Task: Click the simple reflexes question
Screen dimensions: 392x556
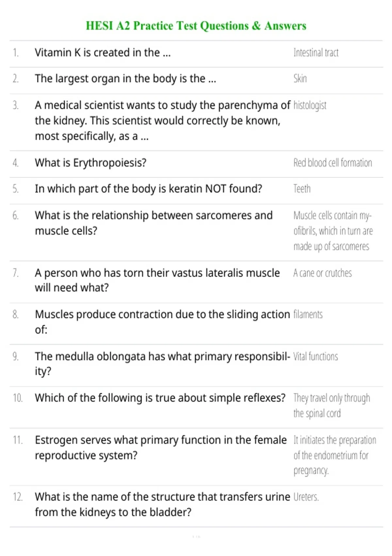Action: pyautogui.click(x=160, y=398)
